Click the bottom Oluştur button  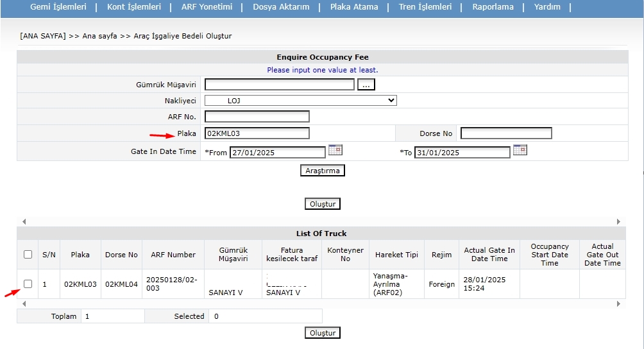tap(322, 333)
